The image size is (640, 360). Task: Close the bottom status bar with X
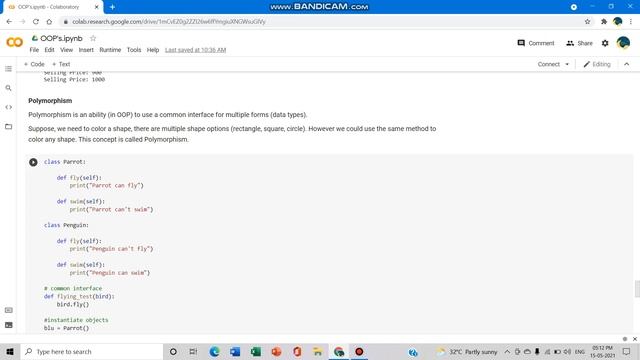tap(635, 339)
